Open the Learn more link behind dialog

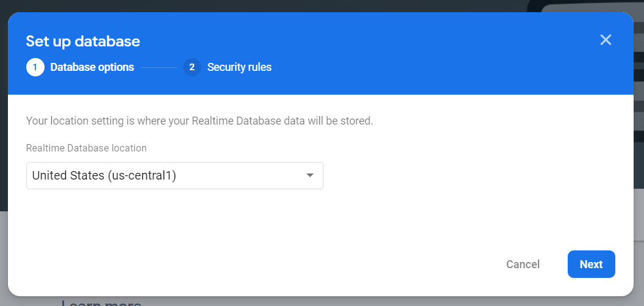pyautogui.click(x=101, y=302)
